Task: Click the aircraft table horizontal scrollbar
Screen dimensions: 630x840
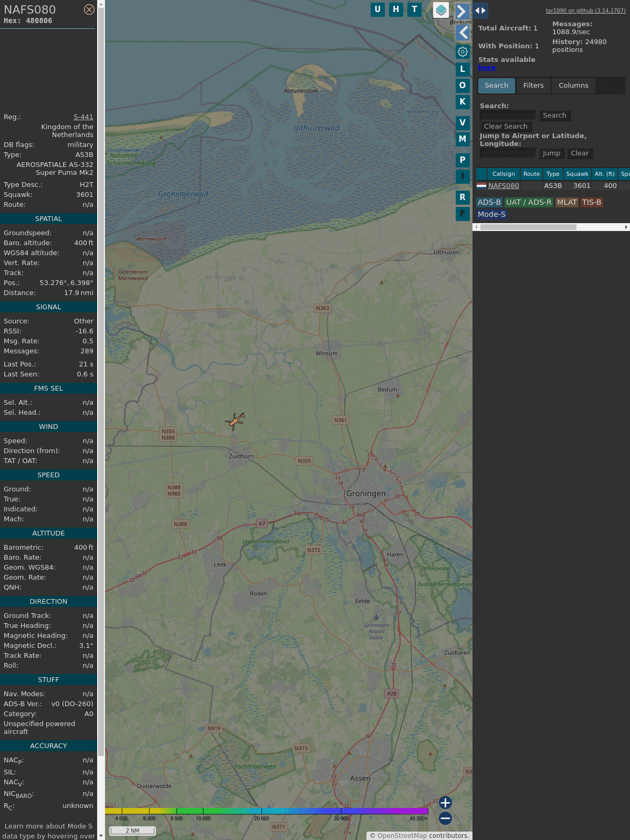Action: click(528, 227)
